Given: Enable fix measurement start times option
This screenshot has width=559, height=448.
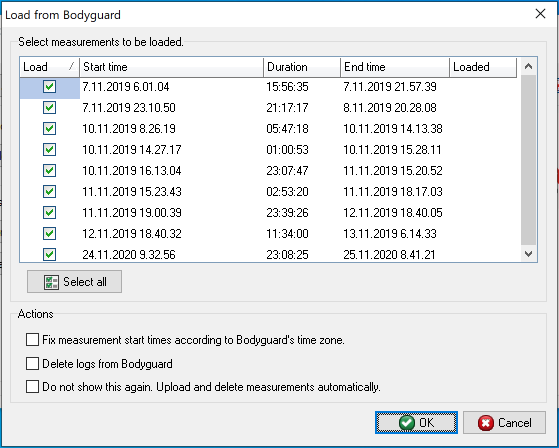Looking at the screenshot, I should click(32, 340).
